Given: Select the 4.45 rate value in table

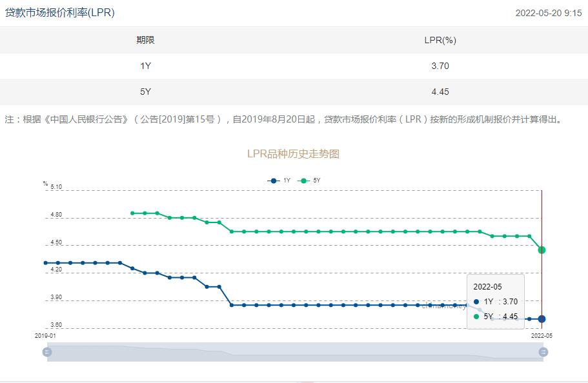Looking at the screenshot, I should click(x=440, y=92).
